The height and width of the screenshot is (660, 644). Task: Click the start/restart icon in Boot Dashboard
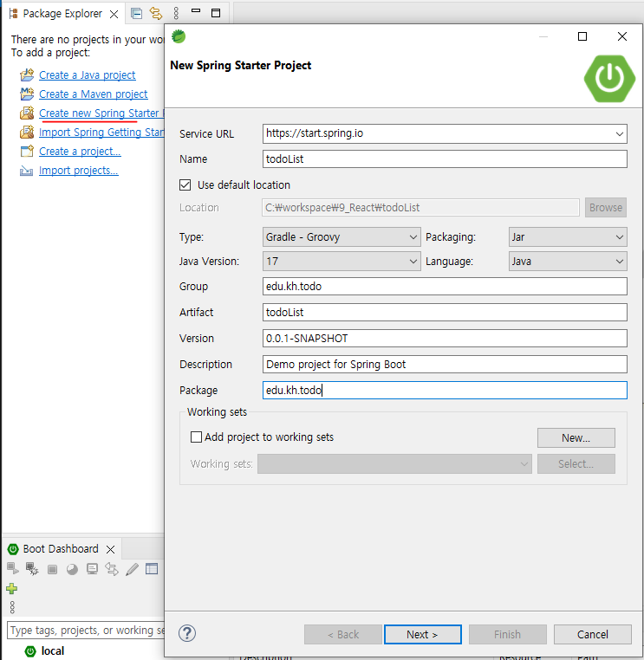coord(13,569)
